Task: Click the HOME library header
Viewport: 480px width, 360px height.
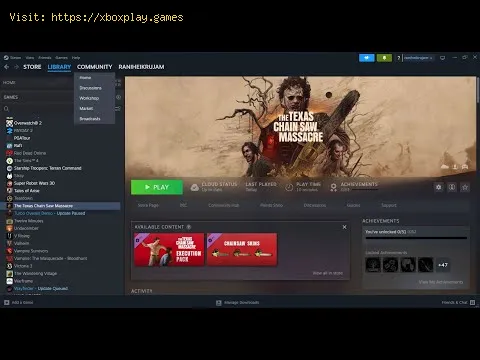Action: 9,82
